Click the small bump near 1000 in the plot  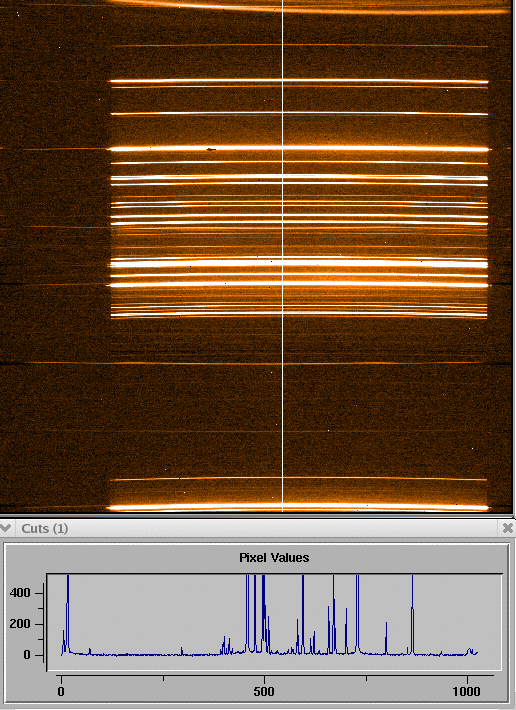(471, 651)
